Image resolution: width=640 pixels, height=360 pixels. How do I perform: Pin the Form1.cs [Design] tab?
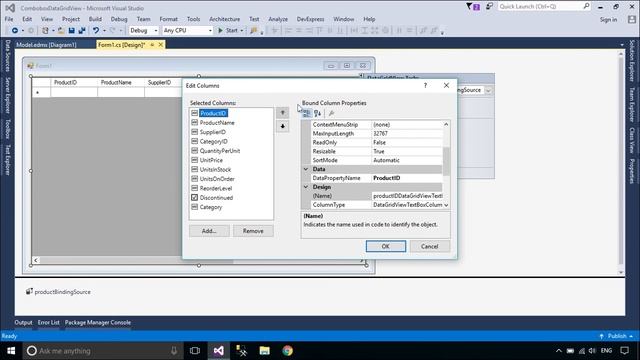(152, 45)
